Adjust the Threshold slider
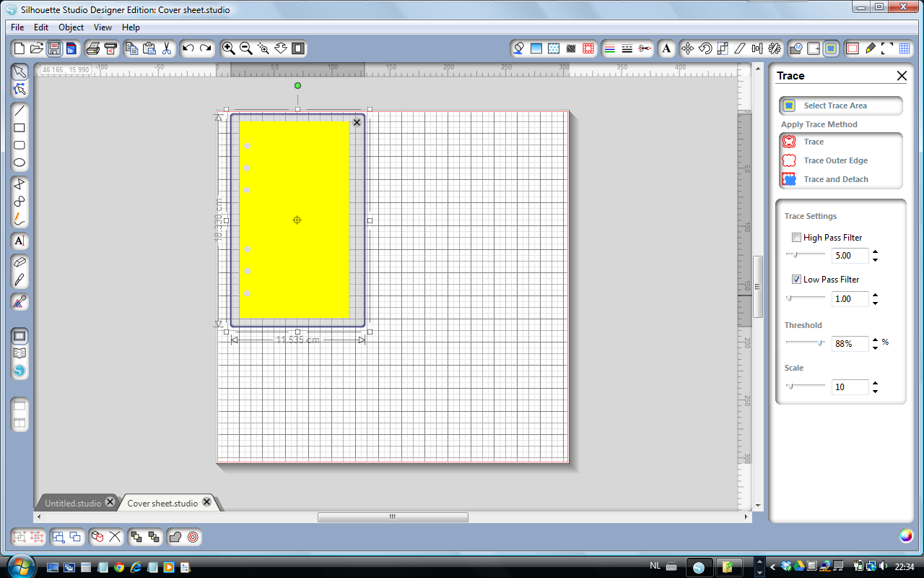 (806, 343)
